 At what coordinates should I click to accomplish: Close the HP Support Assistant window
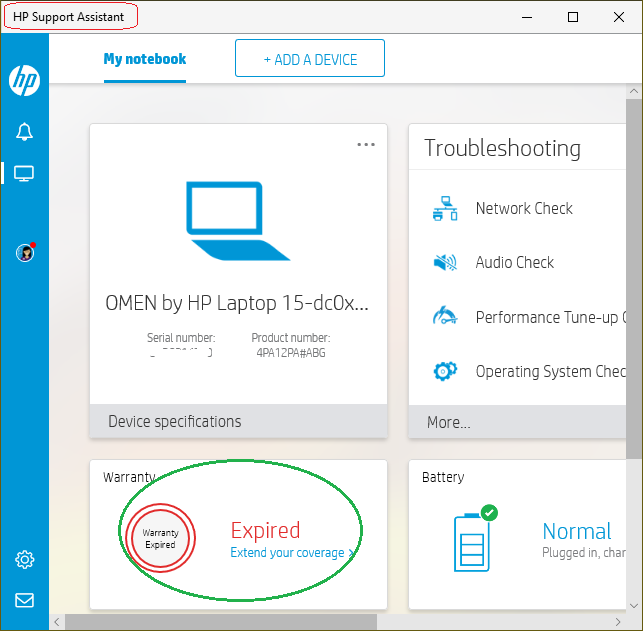click(x=619, y=17)
